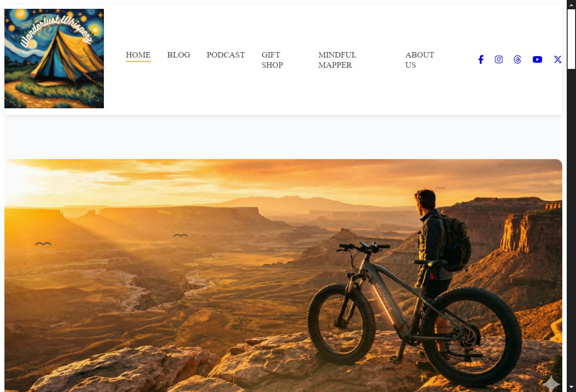Visit the YouTube channel icon
This screenshot has width=576, height=392.
(538, 60)
